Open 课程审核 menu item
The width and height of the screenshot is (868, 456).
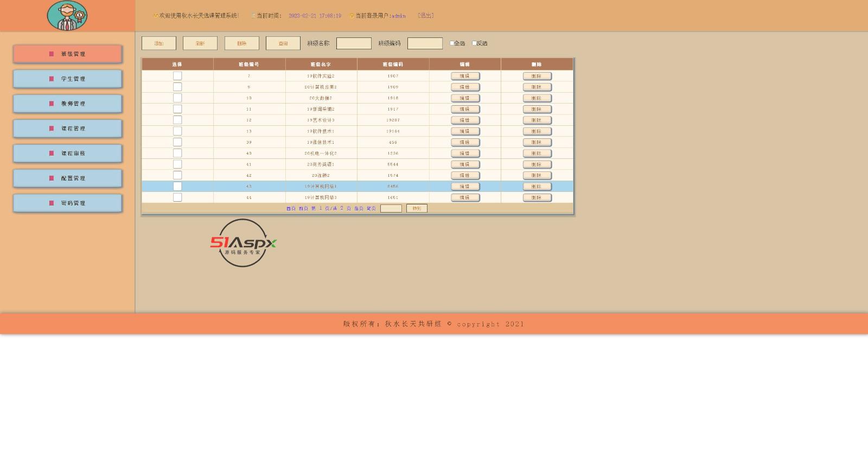pyautogui.click(x=68, y=153)
